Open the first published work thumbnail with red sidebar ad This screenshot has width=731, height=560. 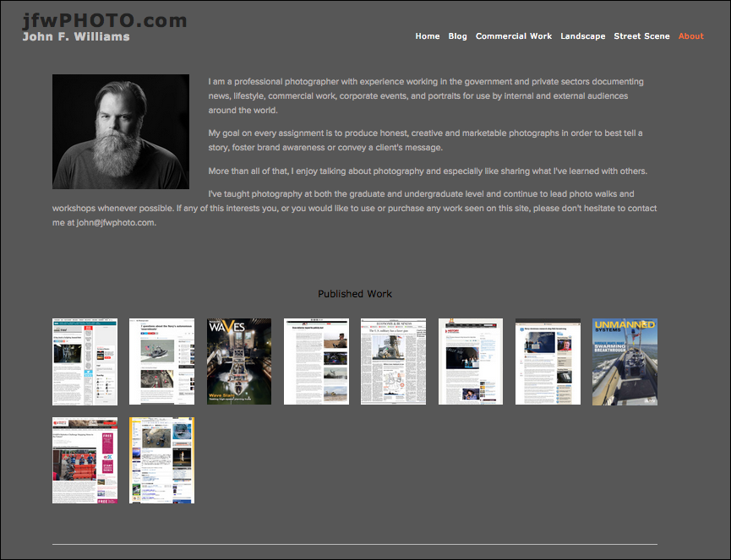pos(85,362)
